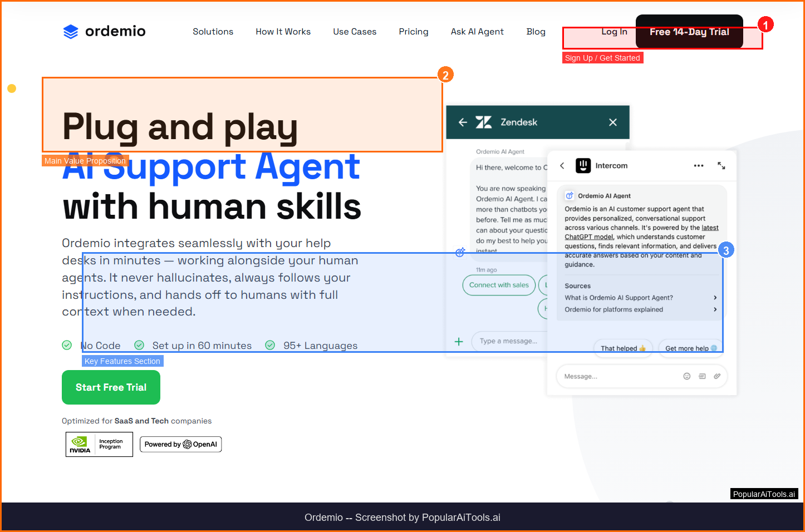
Task: Click the Intercom Message input field
Action: 618,377
